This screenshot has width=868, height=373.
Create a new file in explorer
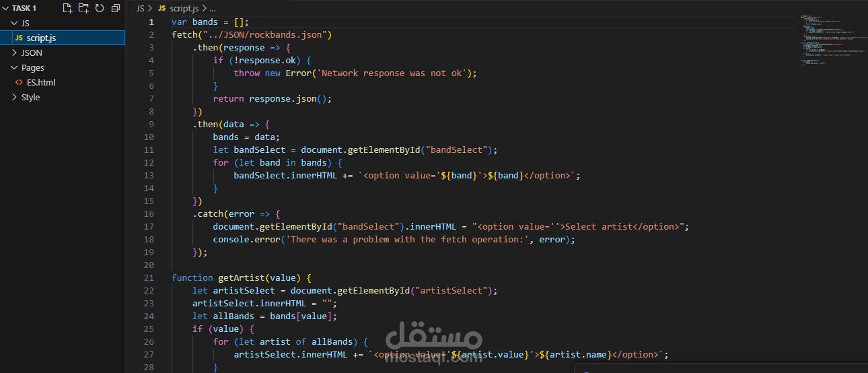click(x=67, y=8)
